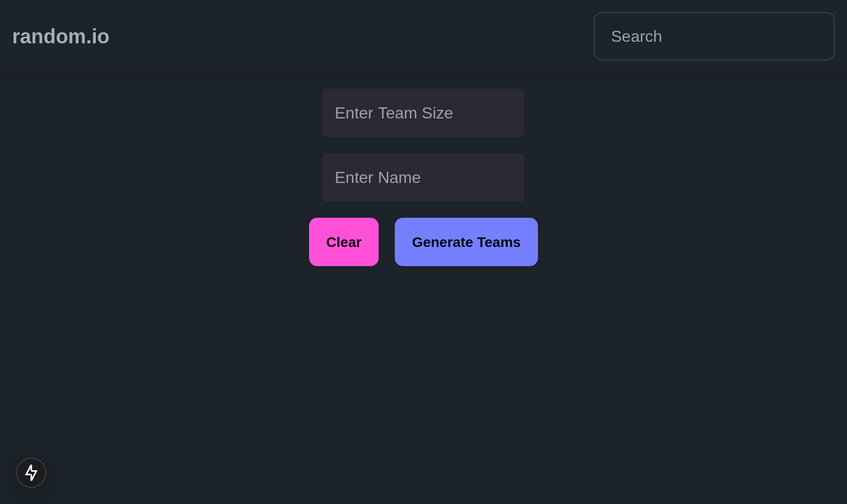Reset the form using Clear
The image size is (847, 504).
(344, 242)
